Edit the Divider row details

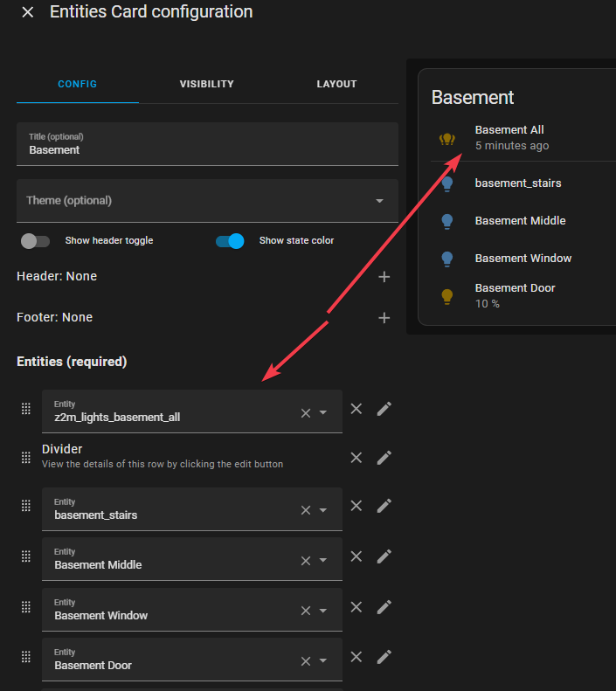pyautogui.click(x=384, y=458)
